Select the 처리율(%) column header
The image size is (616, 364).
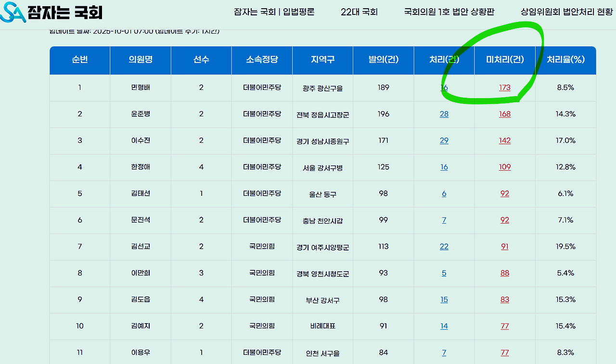[566, 60]
